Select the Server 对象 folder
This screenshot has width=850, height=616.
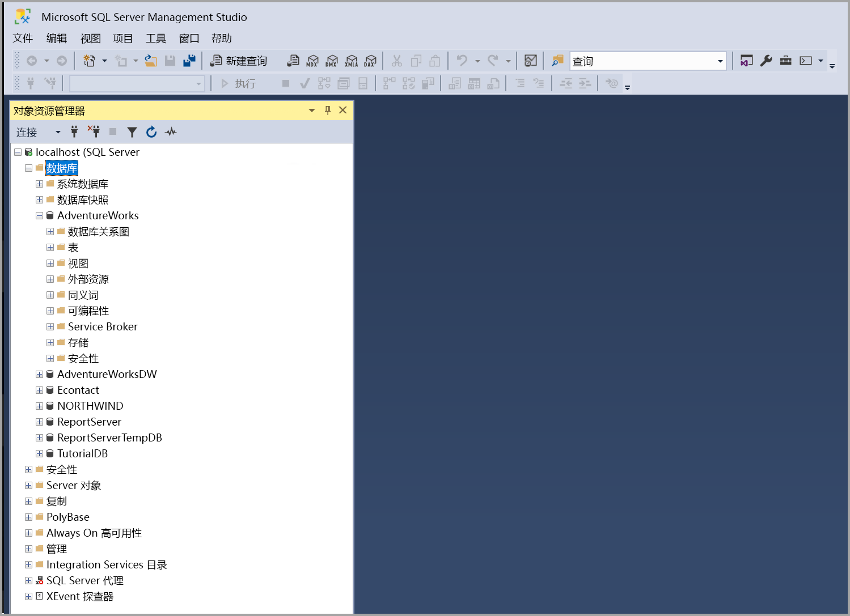[74, 485]
